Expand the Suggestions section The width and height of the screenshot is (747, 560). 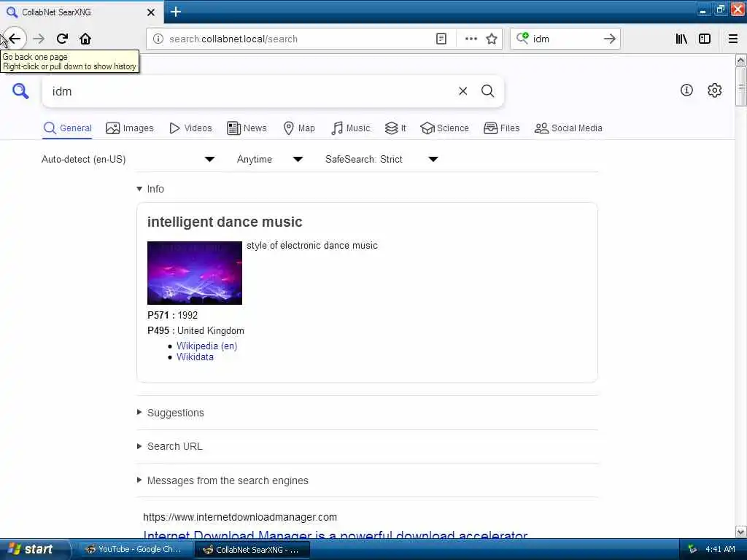pos(171,413)
